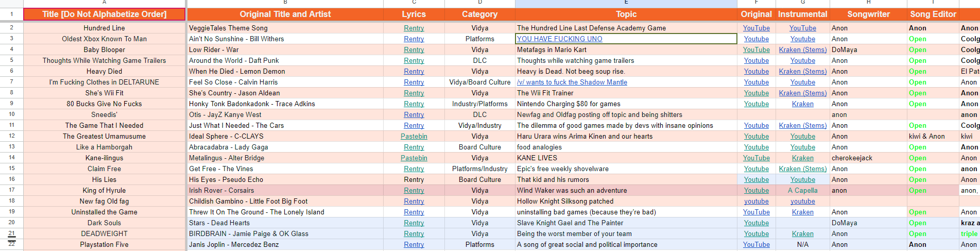The image size is (980, 251).
Task: Select 'Heavy is Dead. Not beeg soup rise.' cell
Action: [626, 72]
